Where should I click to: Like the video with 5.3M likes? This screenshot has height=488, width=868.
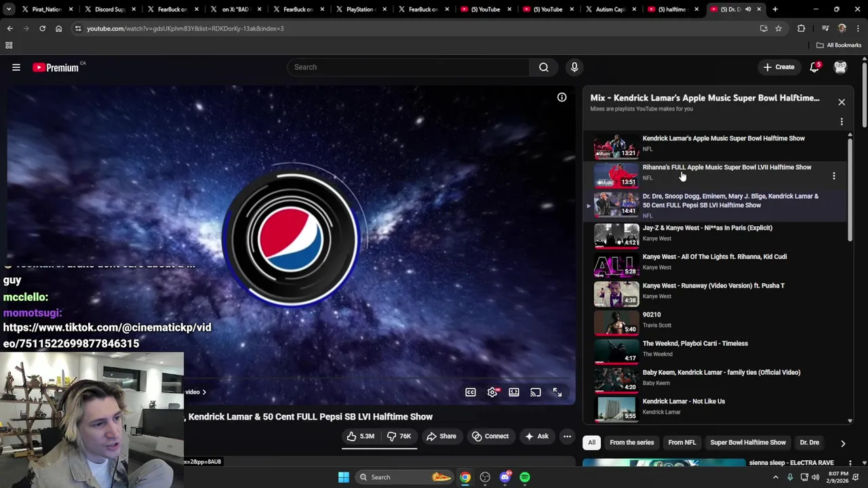[x=361, y=436]
